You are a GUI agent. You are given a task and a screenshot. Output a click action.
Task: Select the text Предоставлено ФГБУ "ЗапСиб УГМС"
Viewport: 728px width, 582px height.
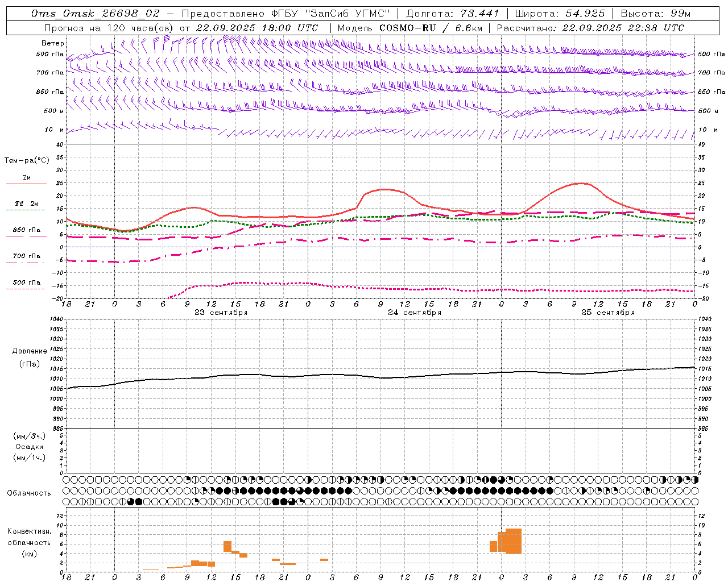tap(286, 14)
